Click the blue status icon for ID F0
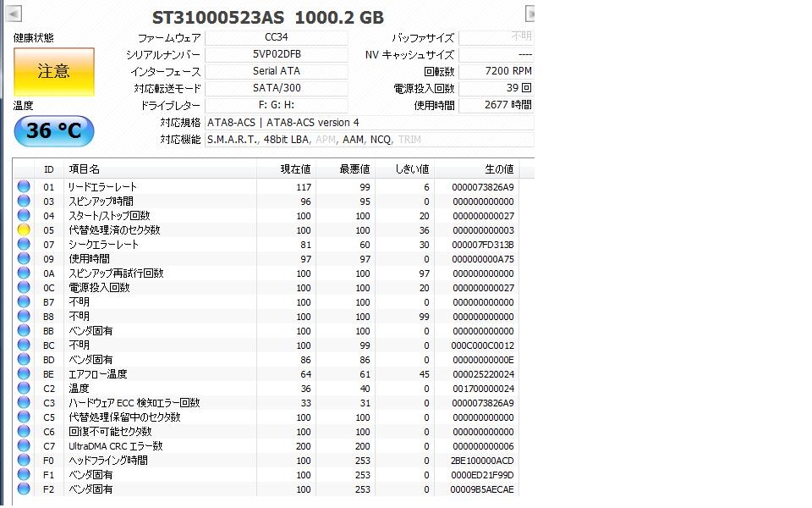812x508 pixels. point(24,461)
